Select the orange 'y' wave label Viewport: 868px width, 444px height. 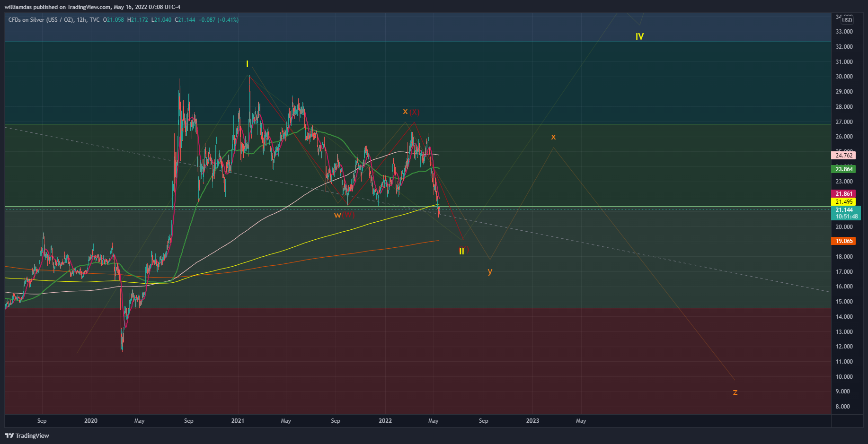point(490,271)
